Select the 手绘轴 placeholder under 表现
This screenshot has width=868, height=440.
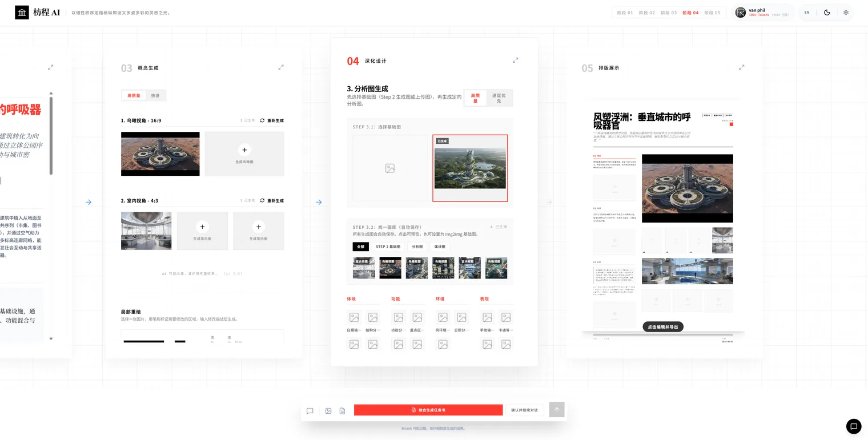[487, 317]
